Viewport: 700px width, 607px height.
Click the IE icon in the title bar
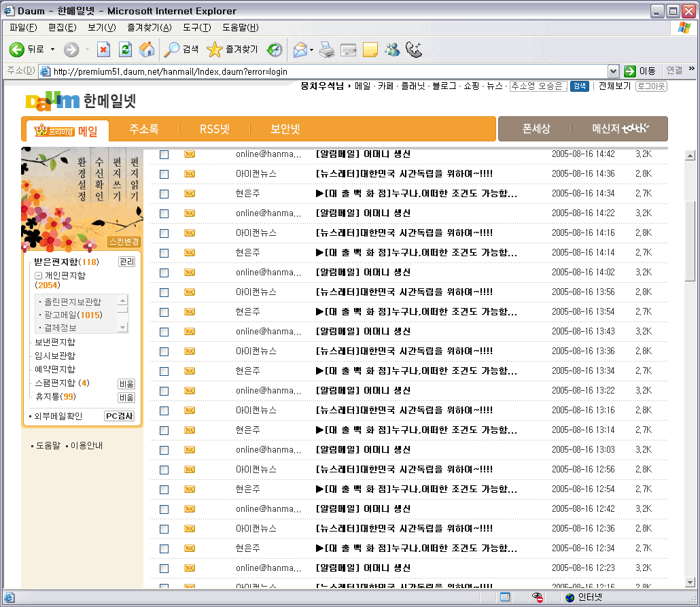click(10, 11)
